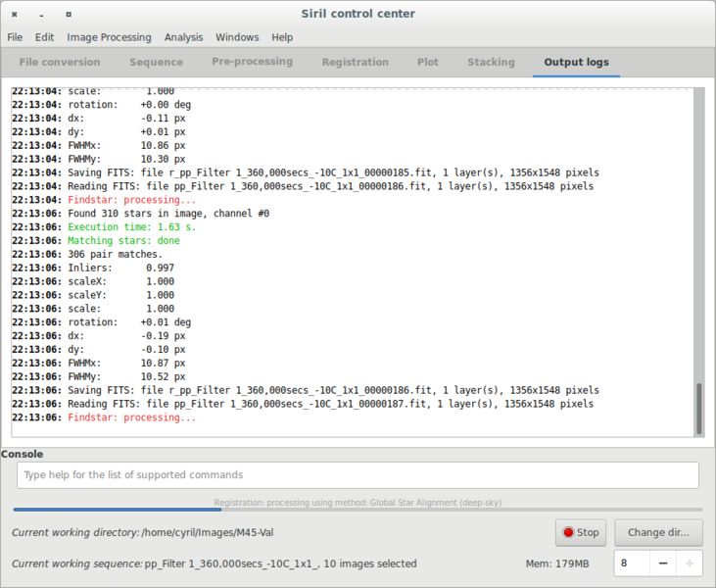Click the Change dir... button
Viewport: 716px width, 588px height.
(658, 533)
